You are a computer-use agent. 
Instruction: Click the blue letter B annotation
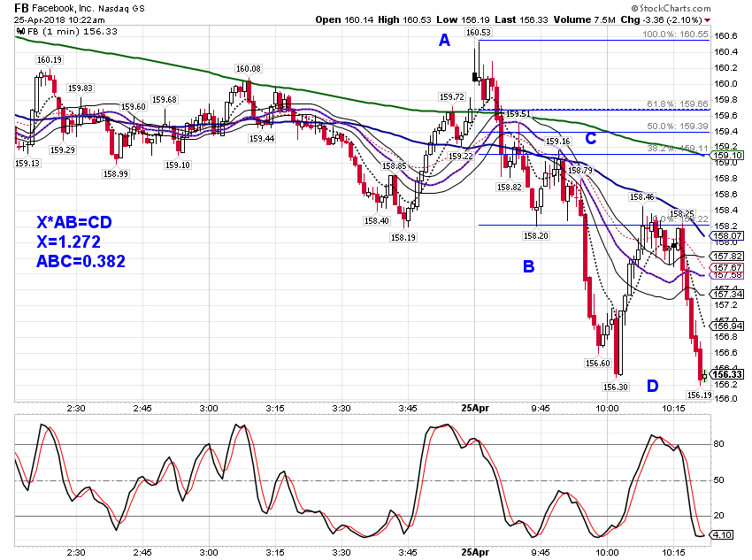coord(528,266)
